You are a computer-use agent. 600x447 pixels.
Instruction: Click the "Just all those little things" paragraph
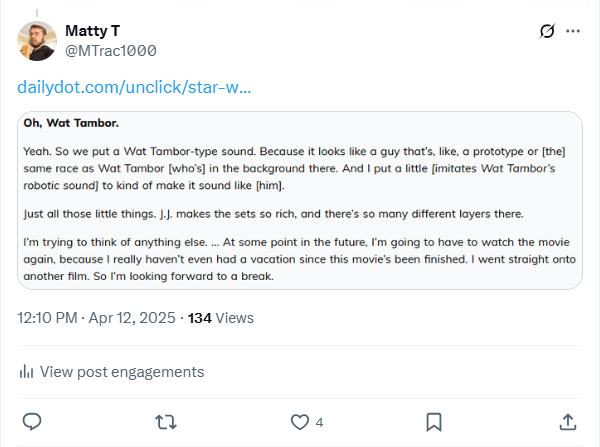tap(285, 214)
